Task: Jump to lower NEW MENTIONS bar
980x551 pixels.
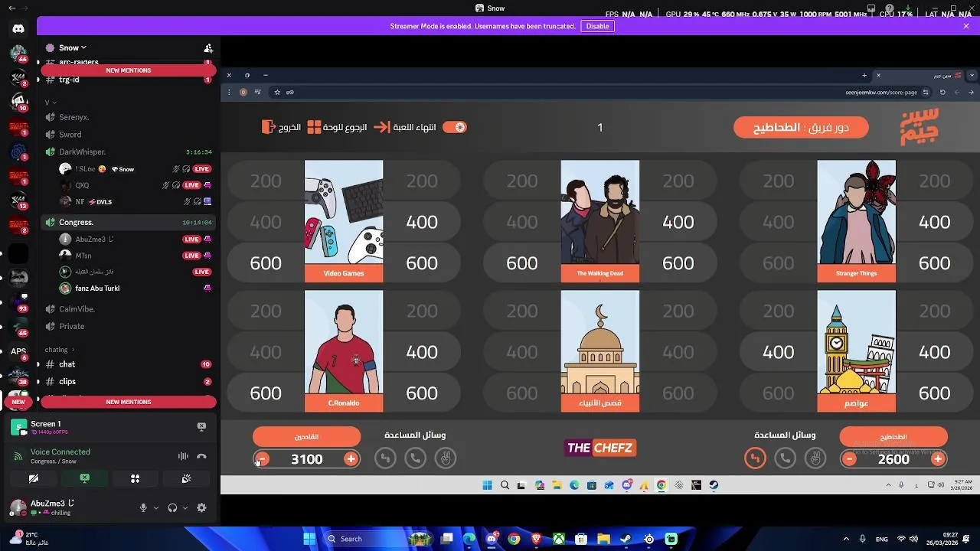Action: point(129,402)
